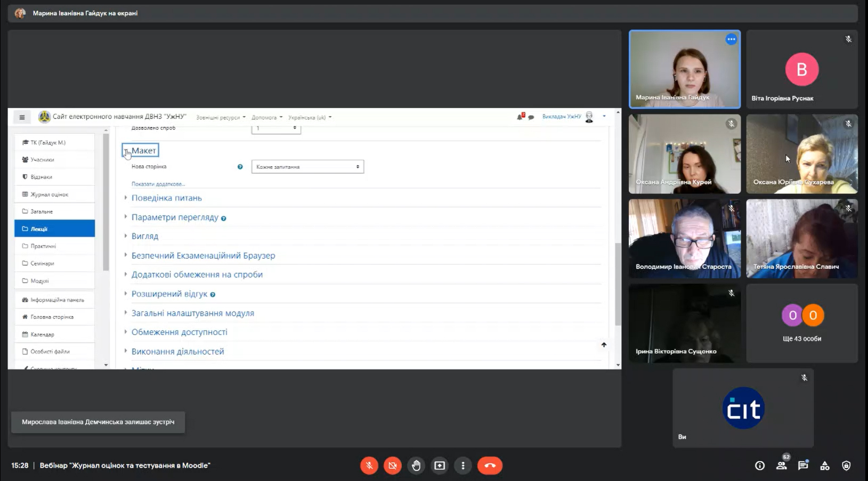Open more options three-dot menu
The image size is (868, 481).
coord(463,466)
